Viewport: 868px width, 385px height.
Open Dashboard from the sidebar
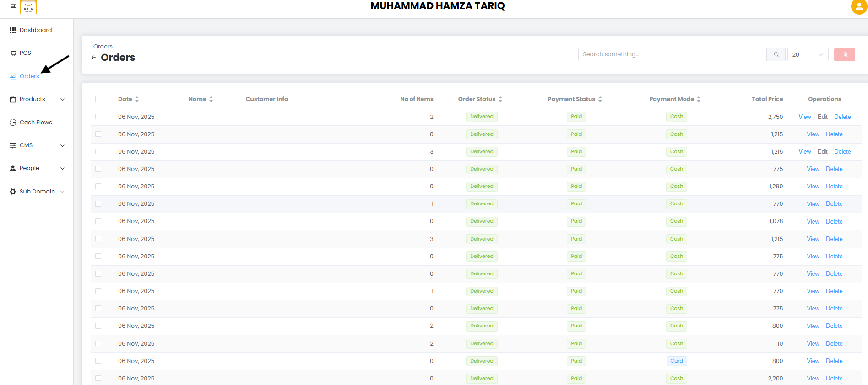35,30
